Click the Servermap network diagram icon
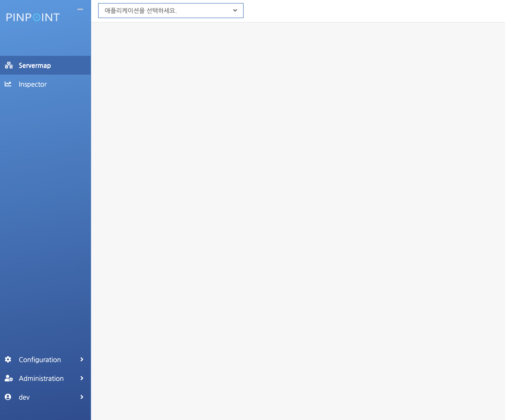Screen dimensions: 505x420 click(9, 65)
